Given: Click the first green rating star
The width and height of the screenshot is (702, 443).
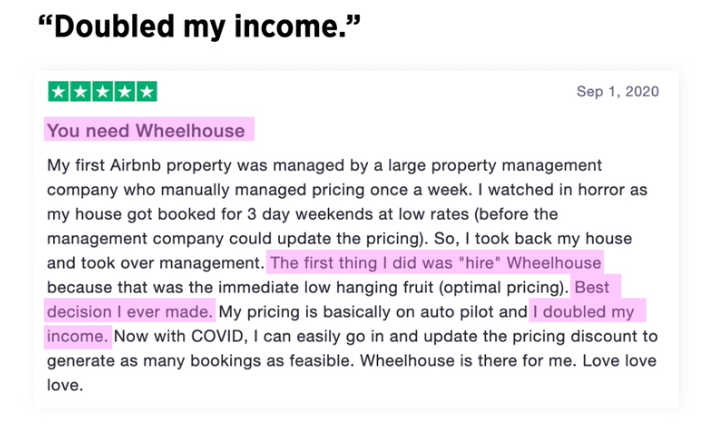Looking at the screenshot, I should coord(58,92).
